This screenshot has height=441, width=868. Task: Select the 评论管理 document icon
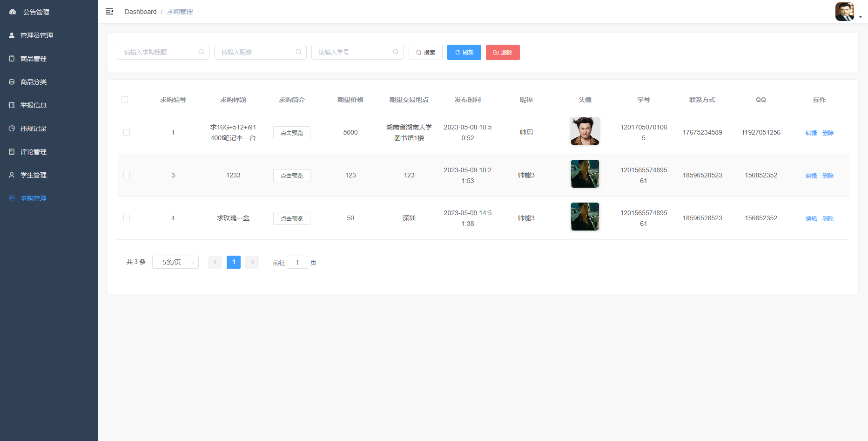11,151
